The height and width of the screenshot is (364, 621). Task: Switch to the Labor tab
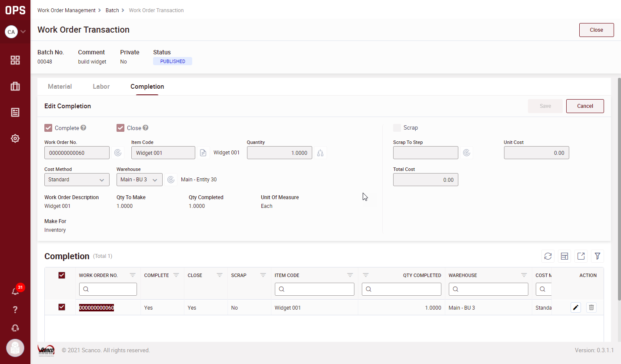pyautogui.click(x=101, y=87)
